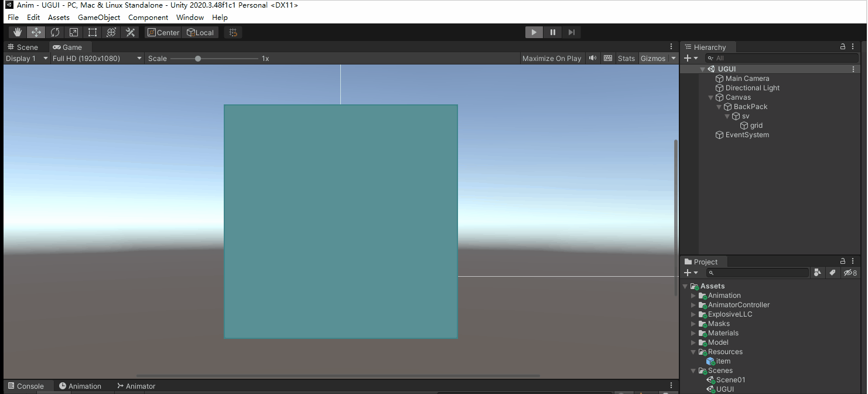Select the Scale tool

point(74,32)
